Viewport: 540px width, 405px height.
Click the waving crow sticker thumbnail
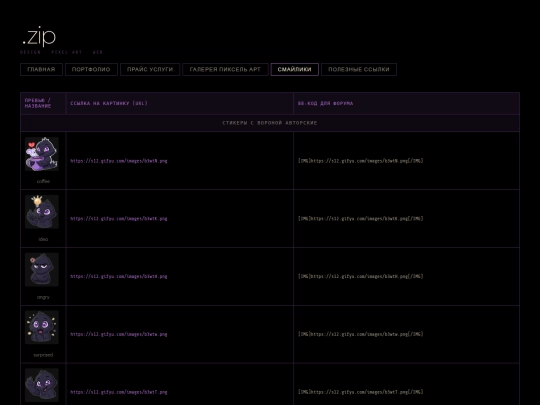[42, 385]
